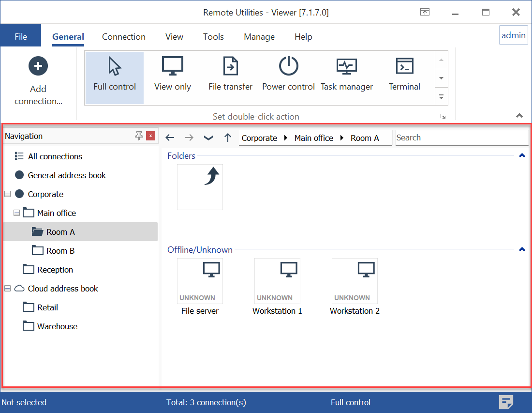The height and width of the screenshot is (413, 532).
Task: Choose the File transfer icon
Action: [230, 66]
